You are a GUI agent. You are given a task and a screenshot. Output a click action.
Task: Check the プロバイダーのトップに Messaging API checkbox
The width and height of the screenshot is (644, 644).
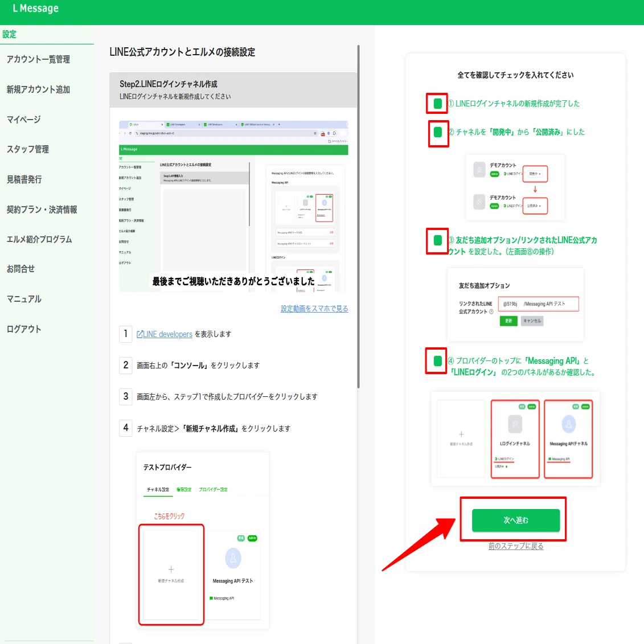[x=437, y=361]
